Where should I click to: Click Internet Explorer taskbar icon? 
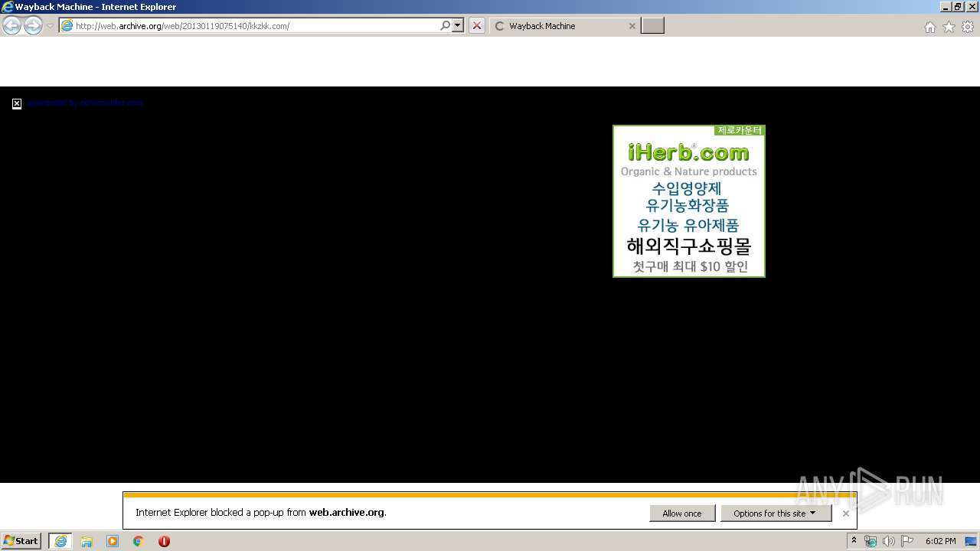pyautogui.click(x=60, y=541)
